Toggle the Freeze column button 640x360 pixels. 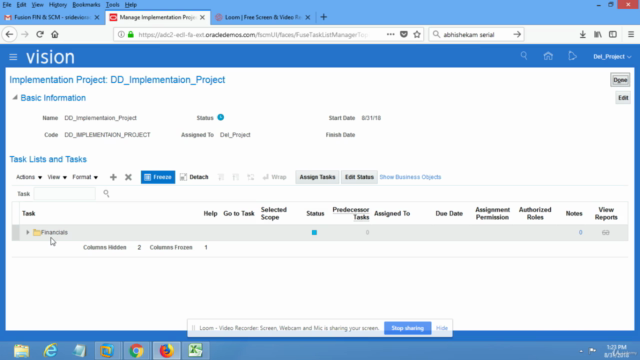pyautogui.click(x=158, y=177)
